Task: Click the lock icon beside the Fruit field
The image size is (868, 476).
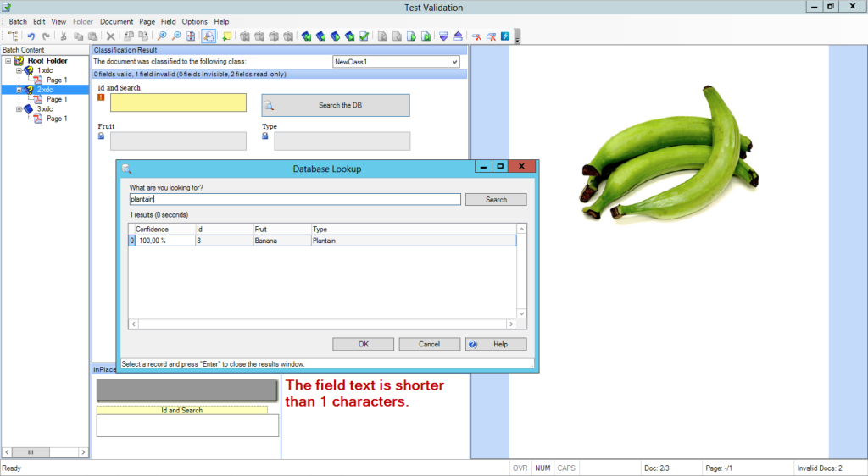Action: click(x=101, y=136)
